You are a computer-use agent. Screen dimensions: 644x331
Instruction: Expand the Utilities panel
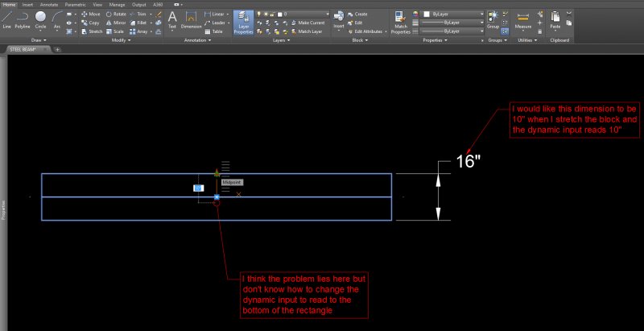[x=527, y=40]
